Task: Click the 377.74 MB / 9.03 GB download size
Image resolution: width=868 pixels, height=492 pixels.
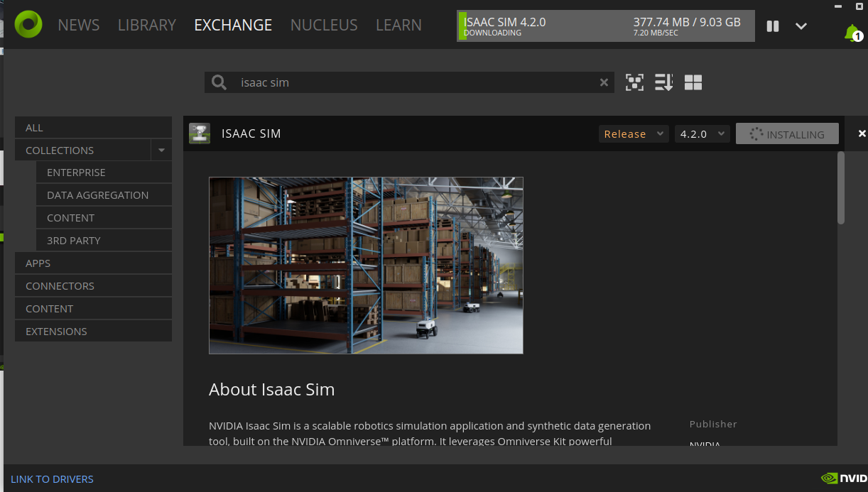Action: (687, 22)
